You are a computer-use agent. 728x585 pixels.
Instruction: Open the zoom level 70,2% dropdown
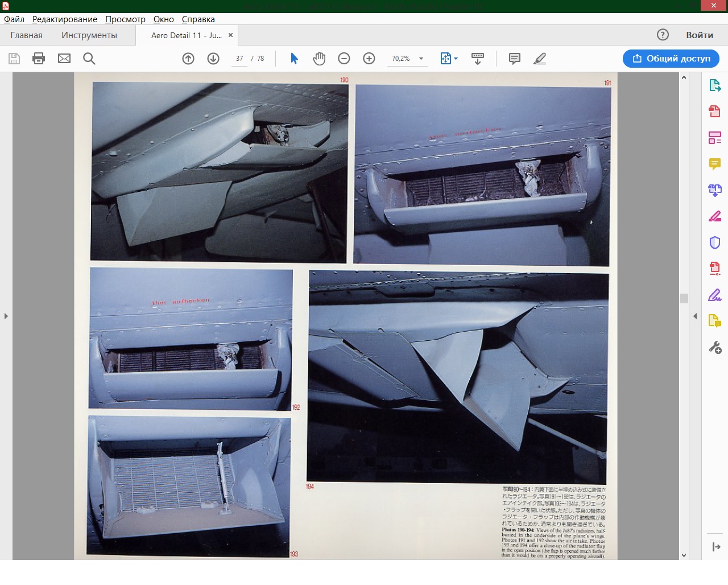pyautogui.click(x=421, y=59)
